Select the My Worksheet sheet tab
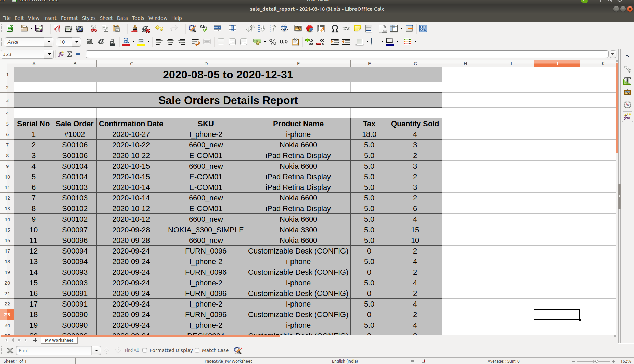634x364 pixels. pos(59,340)
